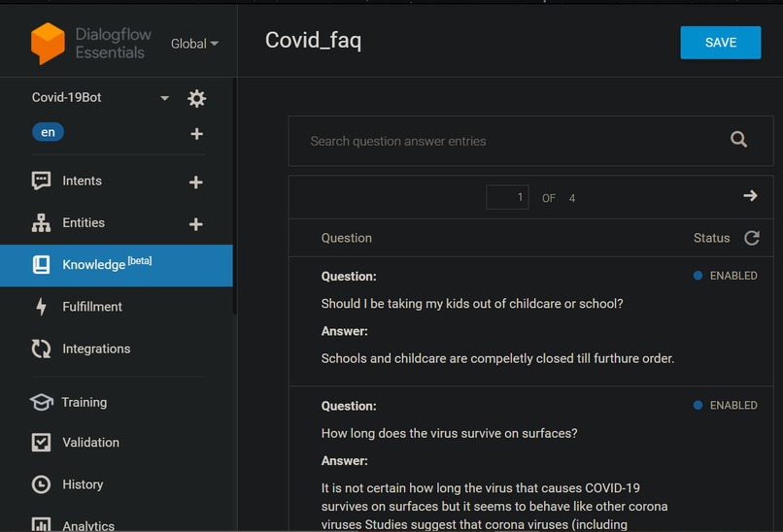Open agent settings gear icon
Viewport: 783px width, 532px height.
coord(197,98)
